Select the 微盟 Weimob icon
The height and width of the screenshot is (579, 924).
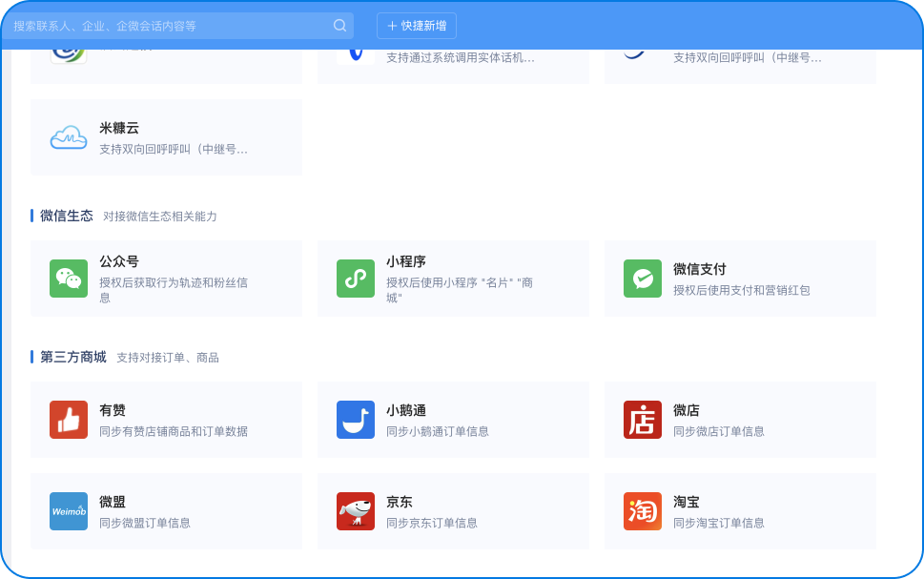pos(69,511)
